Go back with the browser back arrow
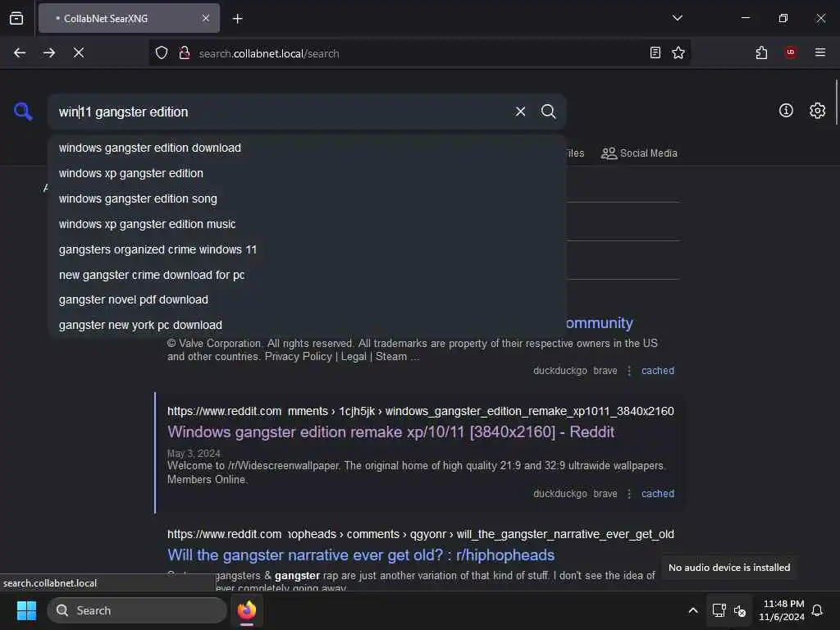The height and width of the screenshot is (630, 840). (20, 52)
